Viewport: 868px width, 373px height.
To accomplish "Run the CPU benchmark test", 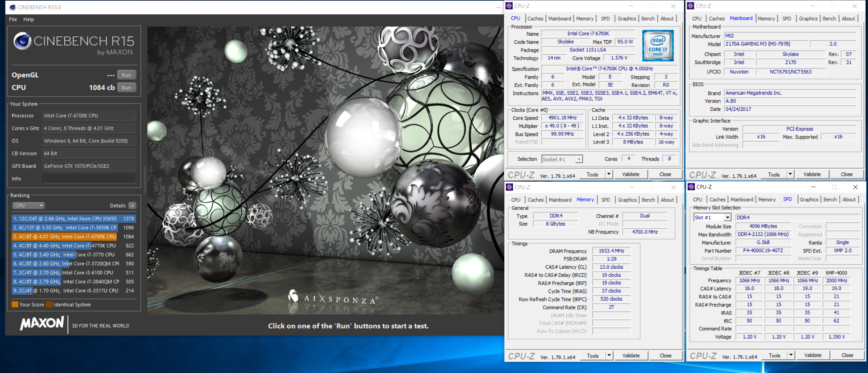I will coord(126,88).
